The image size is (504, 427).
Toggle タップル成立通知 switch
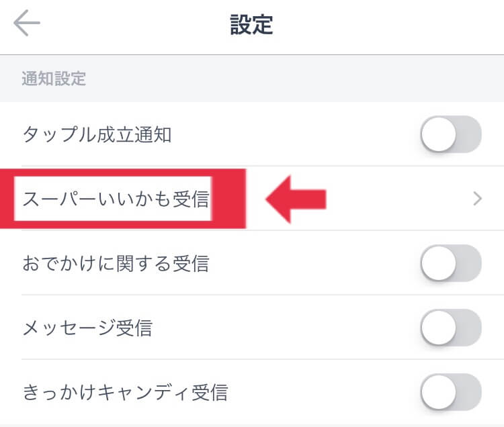(451, 135)
